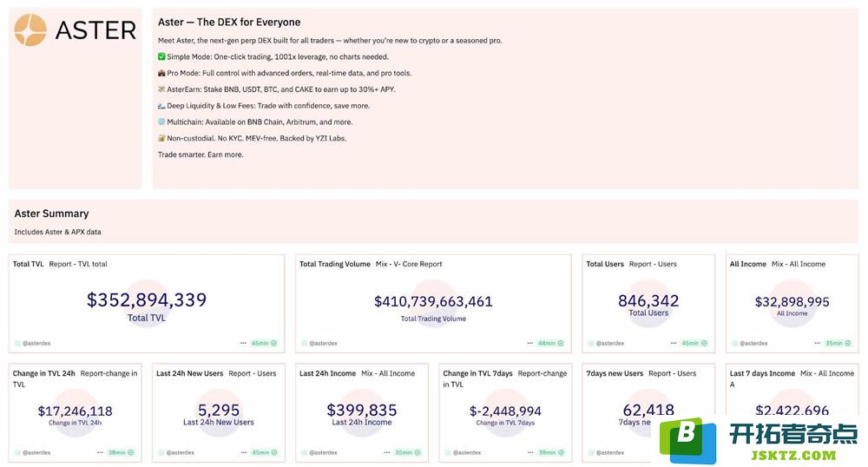Click the 'Aster — The DEX for Everyone' heading
Image resolution: width=868 pixels, height=467 pixels.
coord(229,22)
